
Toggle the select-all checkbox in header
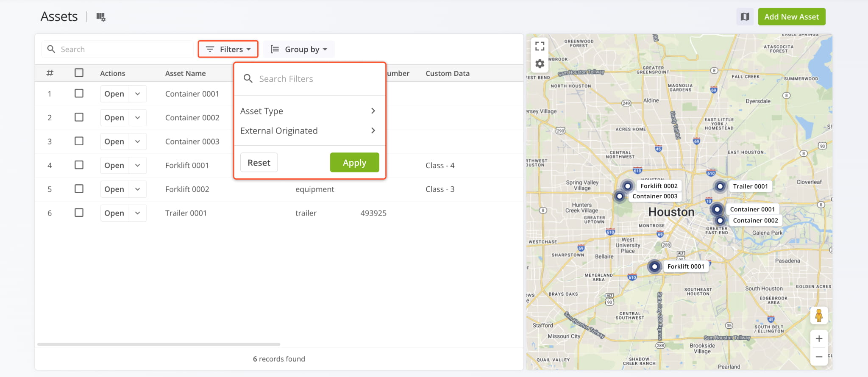79,73
